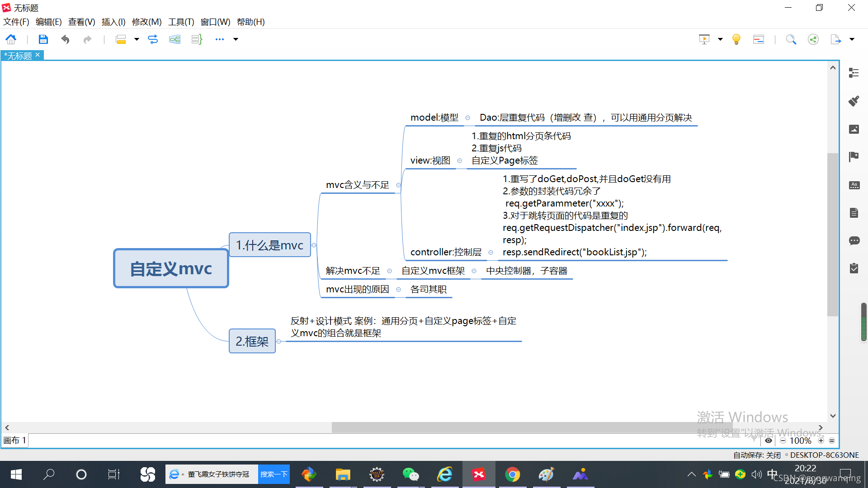Click the Save toolbar icon

pyautogui.click(x=43, y=39)
